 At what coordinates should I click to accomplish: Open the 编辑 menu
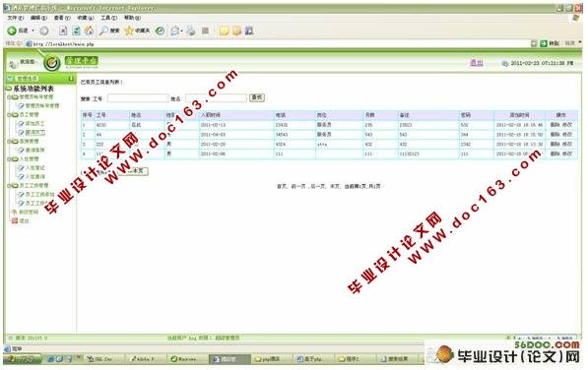pyautogui.click(x=38, y=18)
